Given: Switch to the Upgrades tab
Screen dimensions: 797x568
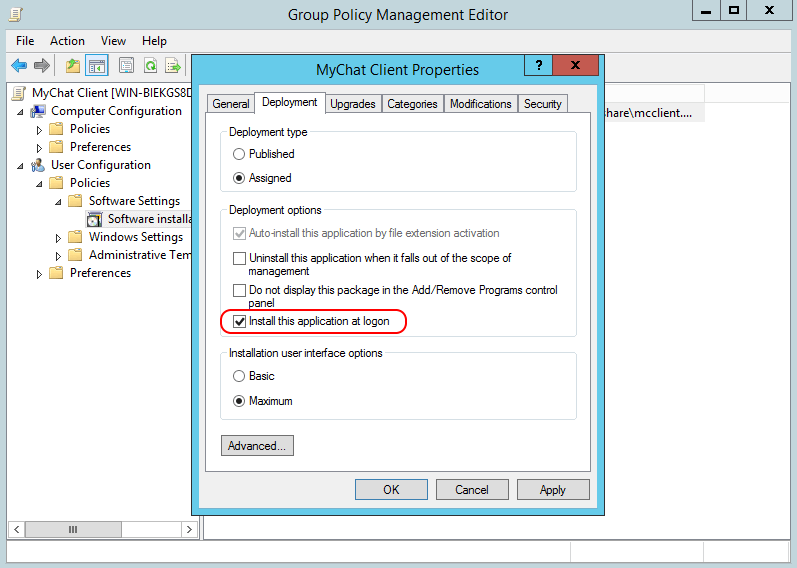Looking at the screenshot, I should click(352, 104).
